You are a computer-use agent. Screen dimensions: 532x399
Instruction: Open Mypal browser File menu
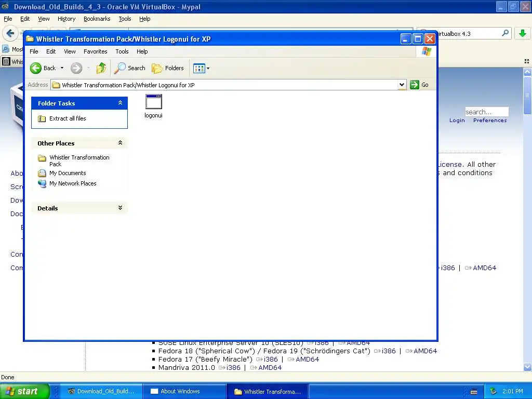(8, 19)
